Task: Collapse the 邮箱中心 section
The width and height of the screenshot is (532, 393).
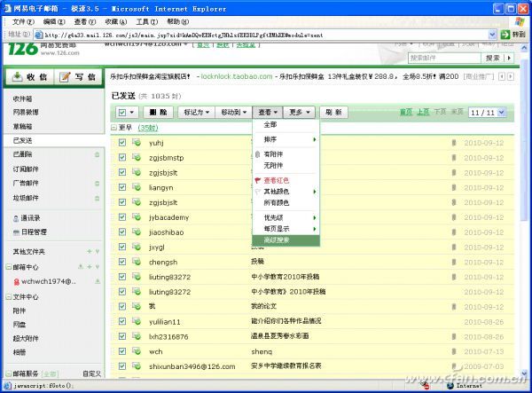Action: (9, 267)
